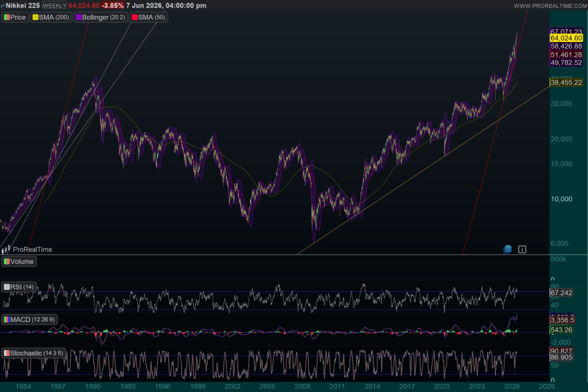
Task: Click the 6,000 price axis tick
Action: pos(559,244)
